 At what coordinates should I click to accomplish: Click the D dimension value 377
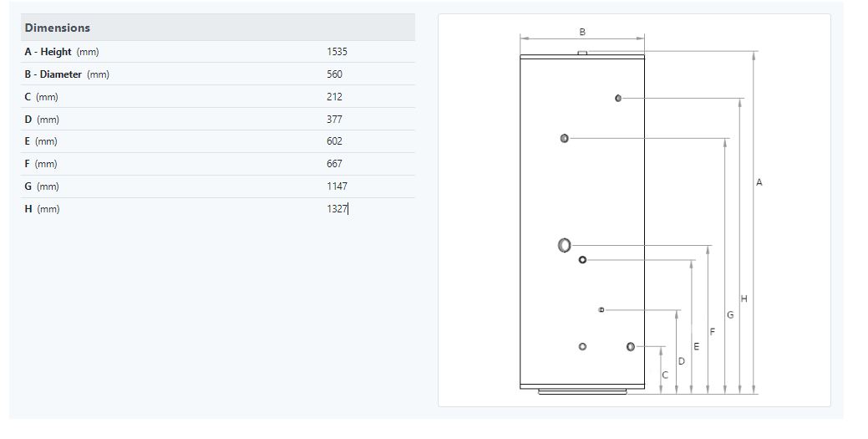[x=334, y=120]
